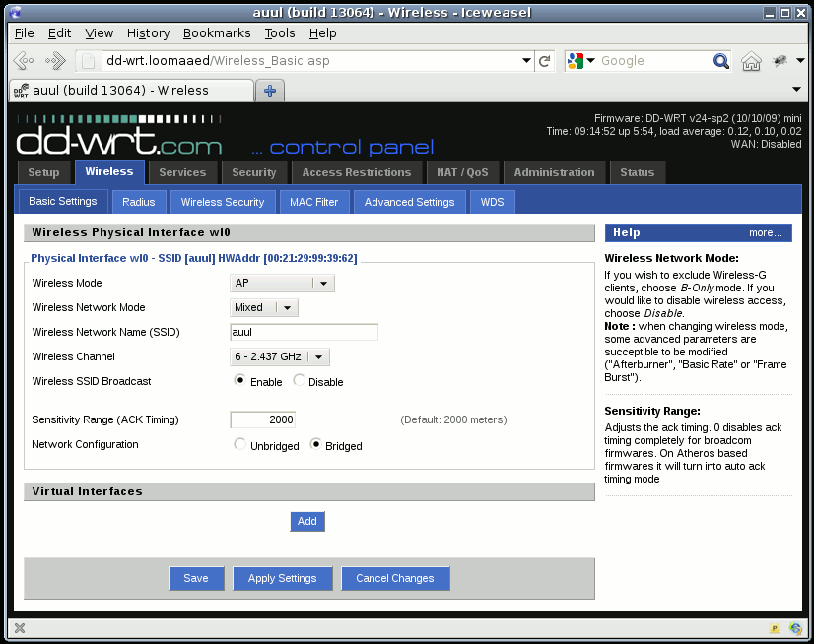
Task: Open the list all tabs dropdown
Action: coord(797,90)
